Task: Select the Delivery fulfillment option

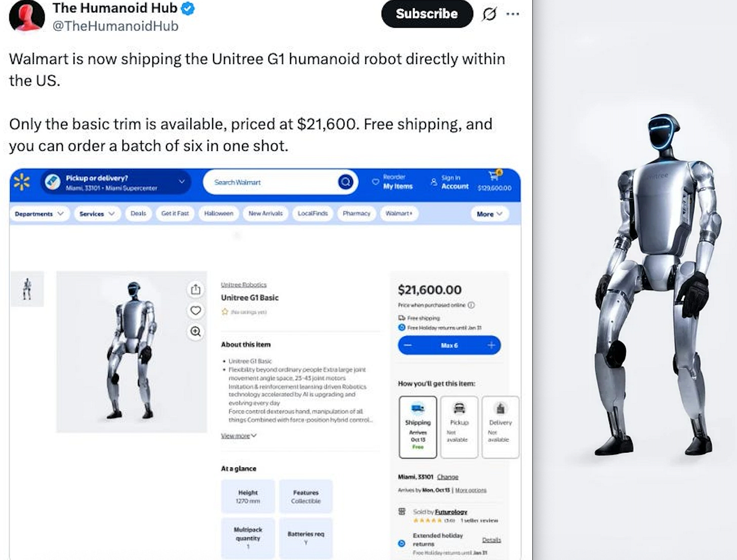Action: (500, 427)
